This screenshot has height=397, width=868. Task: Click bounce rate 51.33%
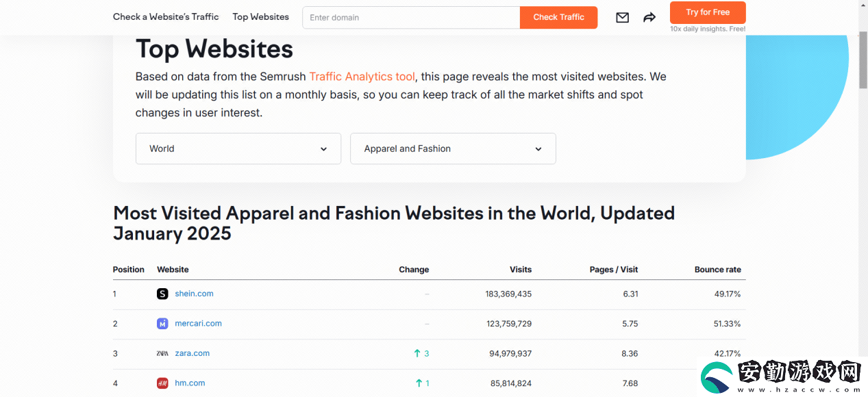pyautogui.click(x=728, y=324)
